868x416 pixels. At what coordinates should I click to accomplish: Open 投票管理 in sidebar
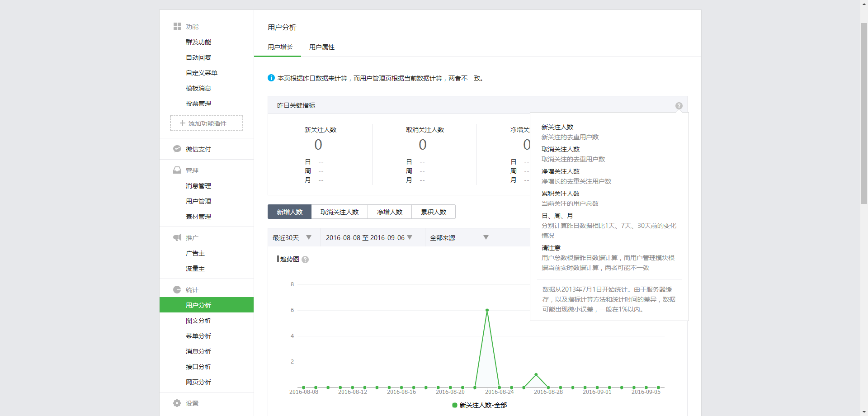pyautogui.click(x=198, y=104)
